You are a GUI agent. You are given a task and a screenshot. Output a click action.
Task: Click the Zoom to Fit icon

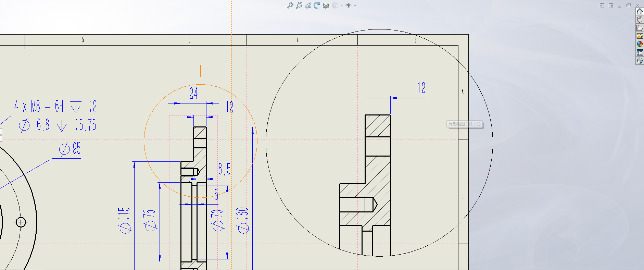click(x=290, y=5)
